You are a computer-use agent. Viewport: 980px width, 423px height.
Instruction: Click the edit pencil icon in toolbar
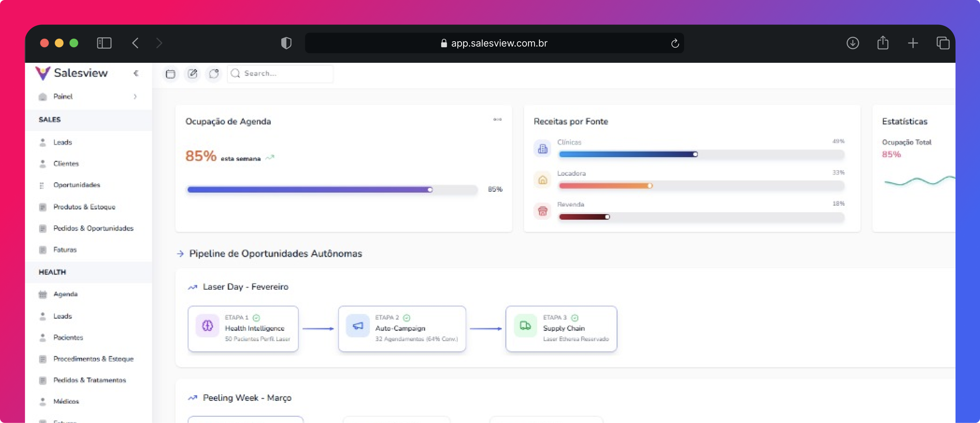point(193,74)
